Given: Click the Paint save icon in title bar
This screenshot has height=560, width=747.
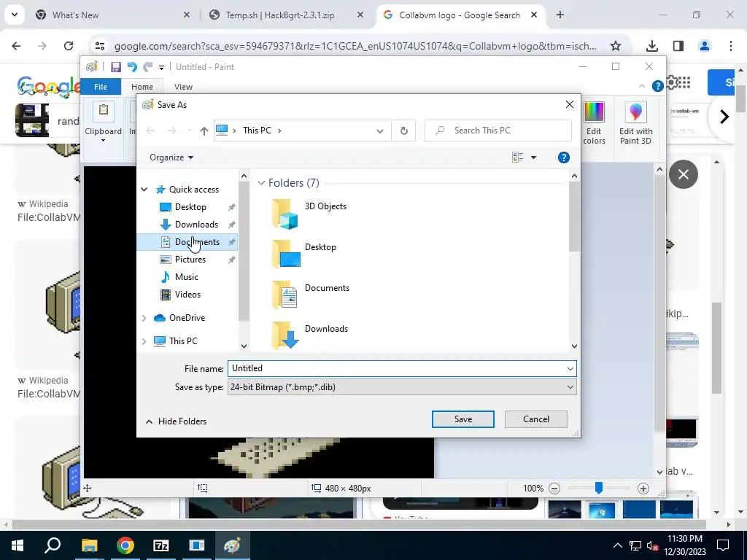Looking at the screenshot, I should click(x=116, y=67).
